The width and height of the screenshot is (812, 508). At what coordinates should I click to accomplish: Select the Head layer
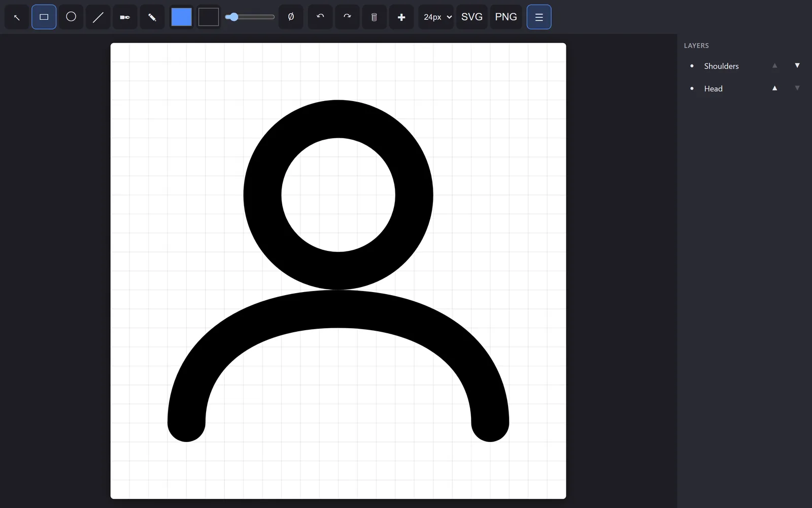(713, 88)
